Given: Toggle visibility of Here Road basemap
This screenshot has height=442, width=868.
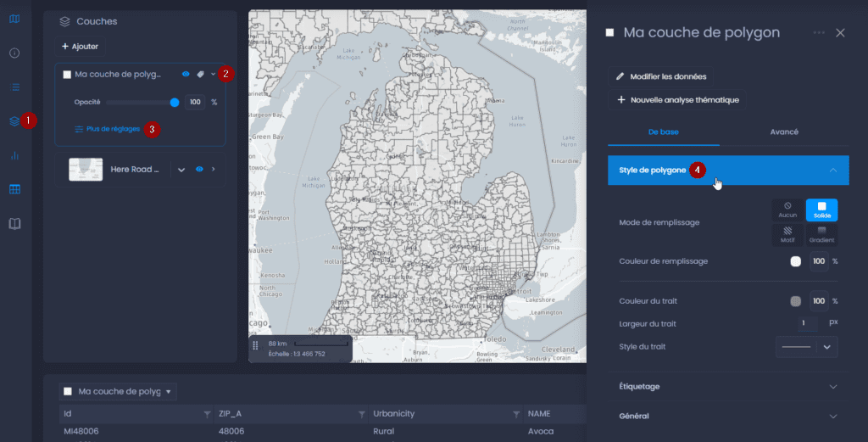Looking at the screenshot, I should (x=199, y=170).
